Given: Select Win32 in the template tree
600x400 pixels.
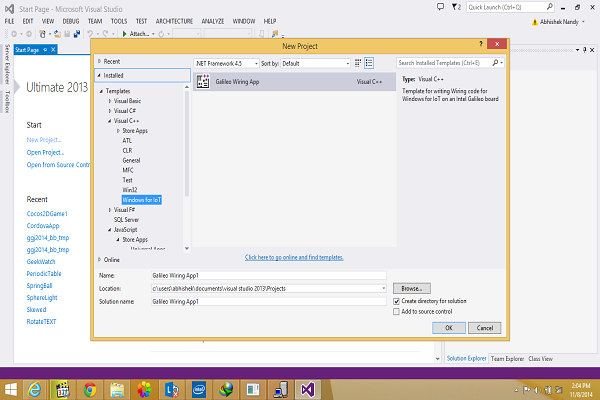Looking at the screenshot, I should click(130, 190).
